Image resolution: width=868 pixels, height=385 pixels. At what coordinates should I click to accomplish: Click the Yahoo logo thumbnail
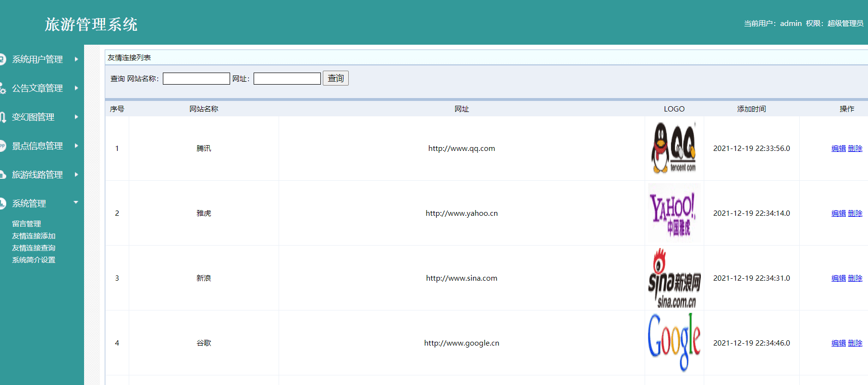pyautogui.click(x=674, y=213)
